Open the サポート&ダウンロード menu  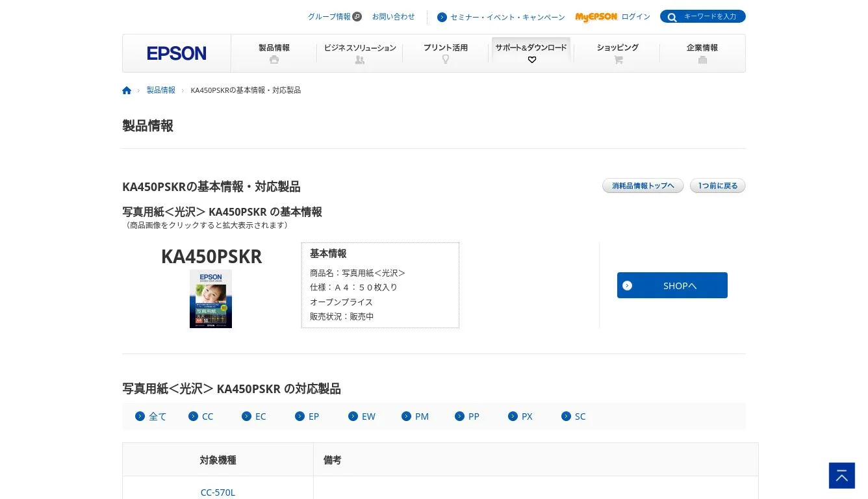(x=531, y=53)
